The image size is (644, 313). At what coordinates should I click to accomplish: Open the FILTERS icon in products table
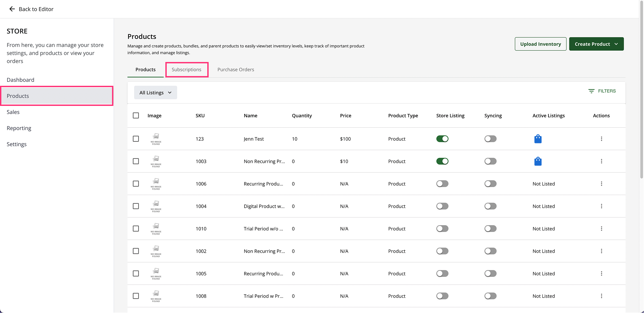[x=591, y=91]
